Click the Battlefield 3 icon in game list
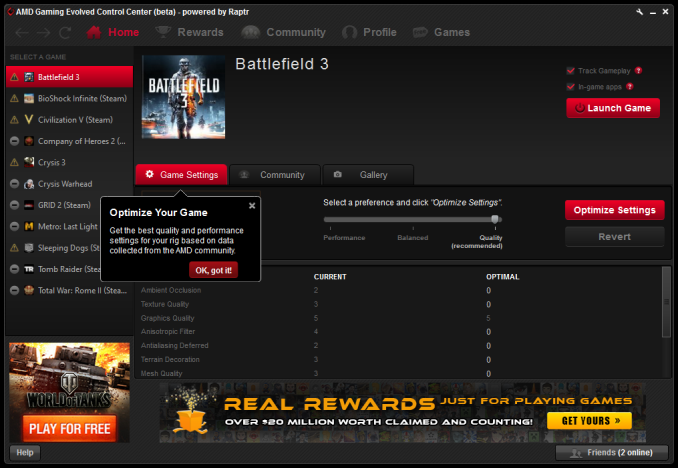Image resolution: width=678 pixels, height=468 pixels. [29, 77]
